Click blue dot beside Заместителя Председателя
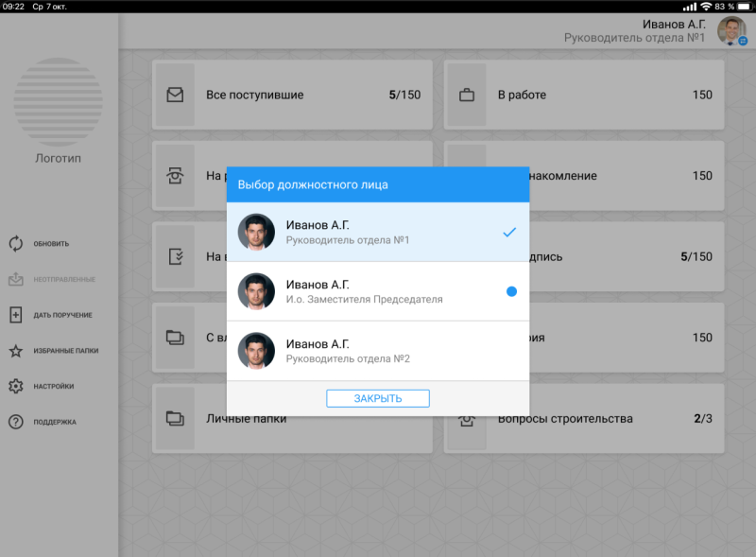Screen dimensions: 756x557 (x=511, y=291)
